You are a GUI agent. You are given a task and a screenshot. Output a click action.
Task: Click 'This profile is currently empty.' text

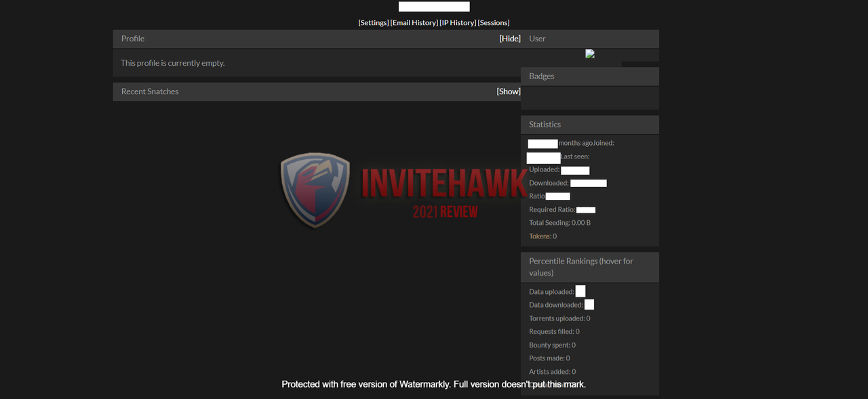point(173,63)
